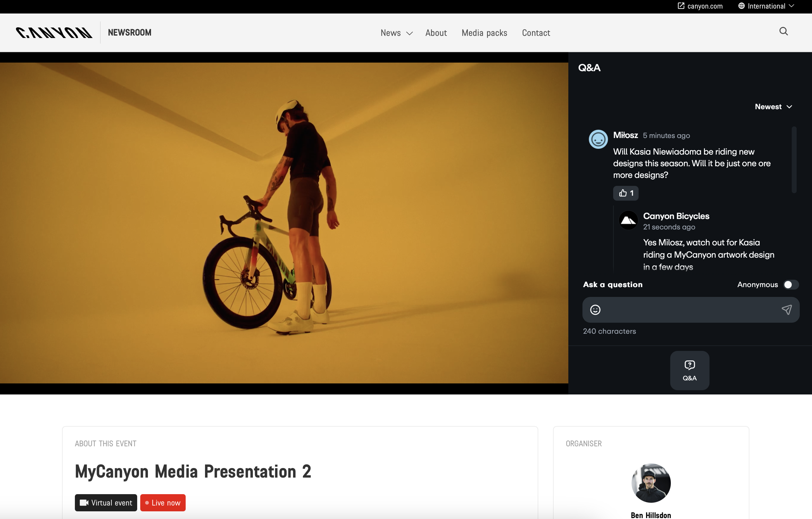
Task: Select the Q&A tab button
Action: pos(690,370)
